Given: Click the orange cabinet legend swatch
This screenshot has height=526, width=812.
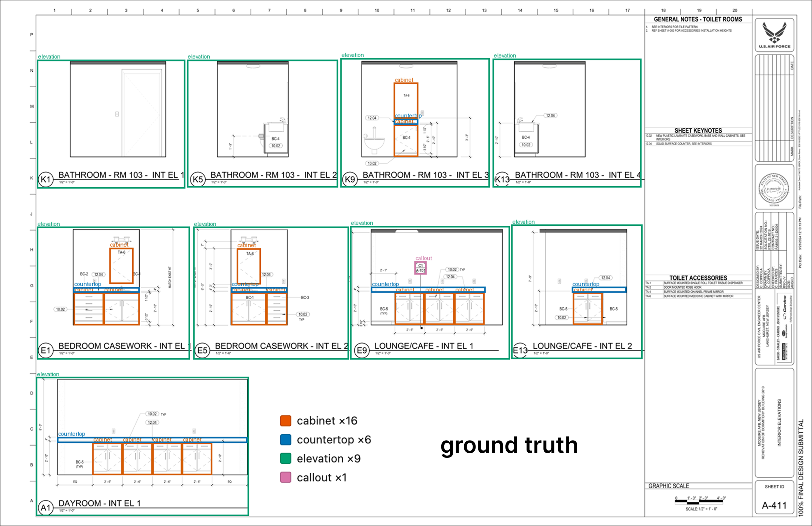Looking at the screenshot, I should click(x=285, y=421).
